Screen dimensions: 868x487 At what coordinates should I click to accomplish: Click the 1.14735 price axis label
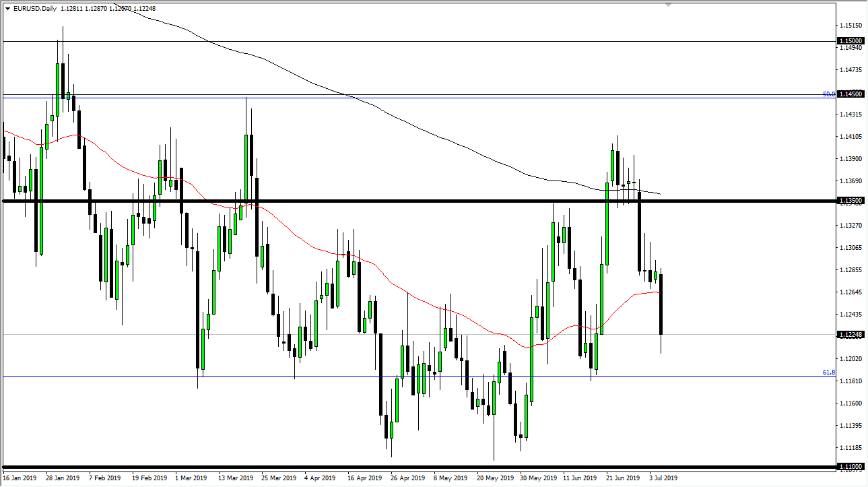[x=850, y=70]
